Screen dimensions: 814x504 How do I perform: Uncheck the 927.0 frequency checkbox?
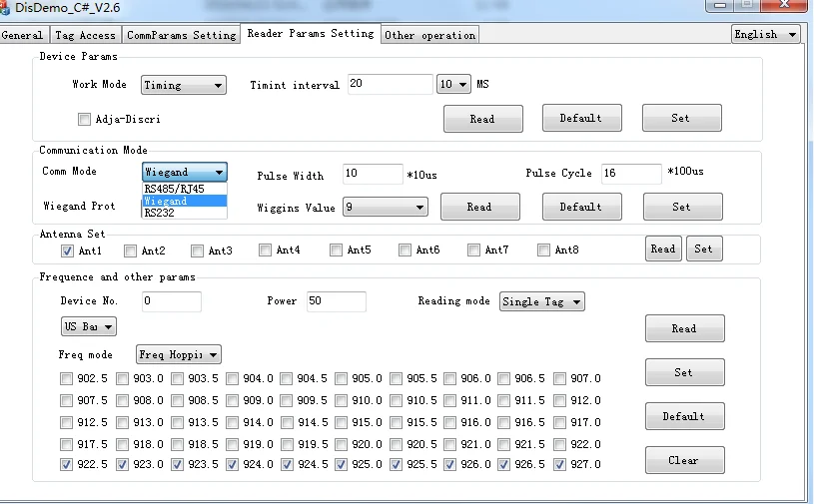559,465
